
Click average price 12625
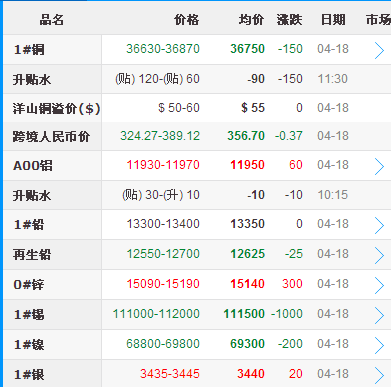(x=247, y=254)
